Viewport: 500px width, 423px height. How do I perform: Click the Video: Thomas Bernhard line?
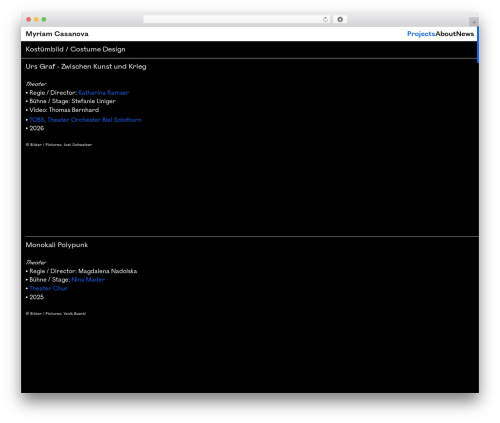[62, 110]
